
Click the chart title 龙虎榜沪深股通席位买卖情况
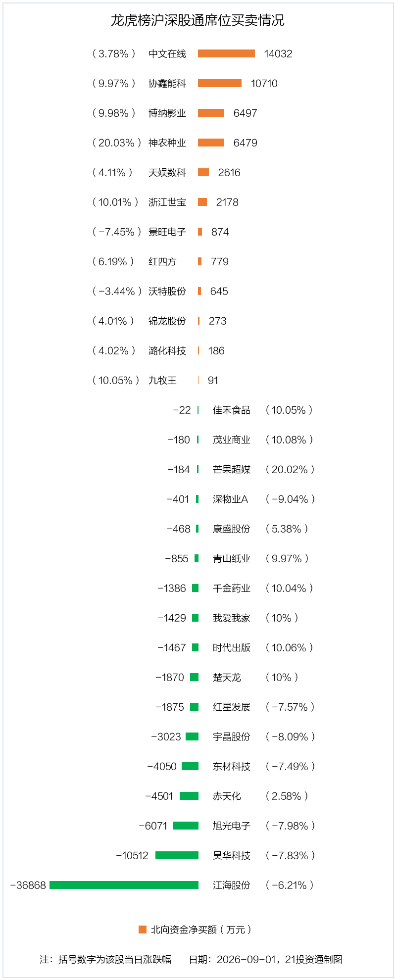coord(198,20)
